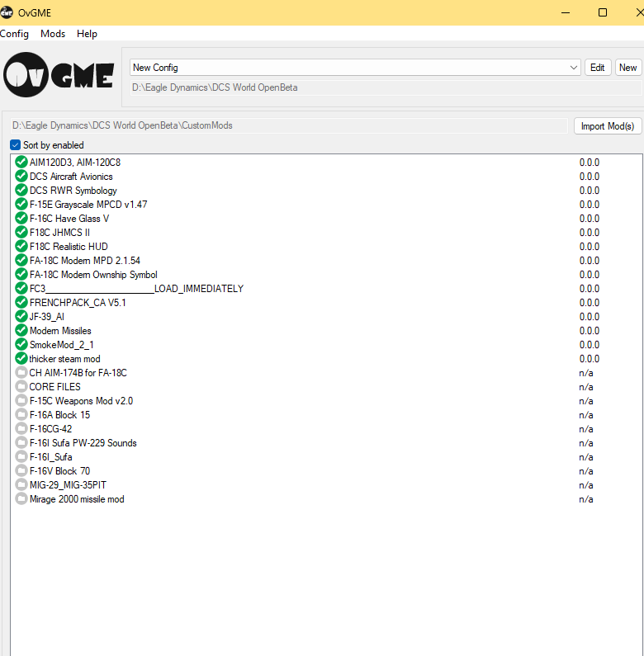The width and height of the screenshot is (644, 656).
Task: Uncheck the Sort by enabled checkbox
Action: pos(15,144)
